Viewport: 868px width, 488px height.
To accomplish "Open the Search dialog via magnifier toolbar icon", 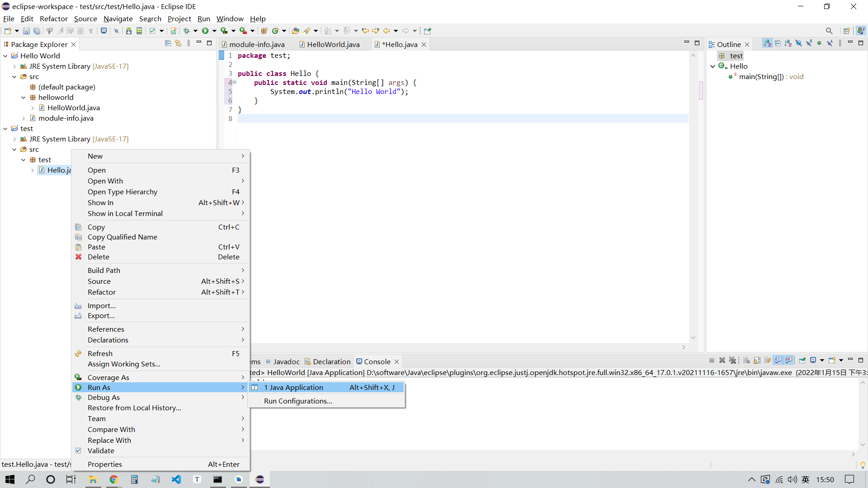I will pyautogui.click(x=829, y=31).
